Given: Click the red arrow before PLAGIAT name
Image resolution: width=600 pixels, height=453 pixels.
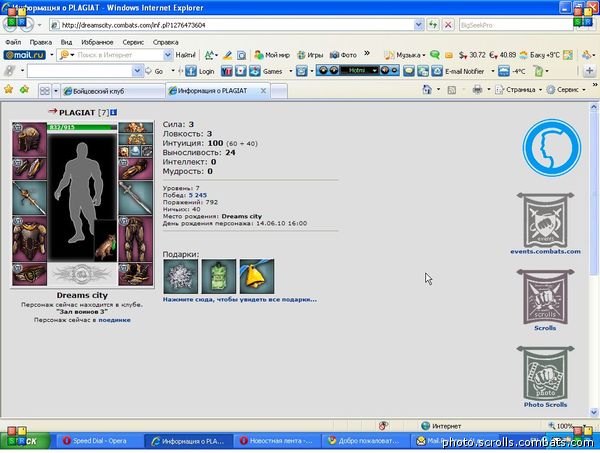Looking at the screenshot, I should [x=52, y=111].
